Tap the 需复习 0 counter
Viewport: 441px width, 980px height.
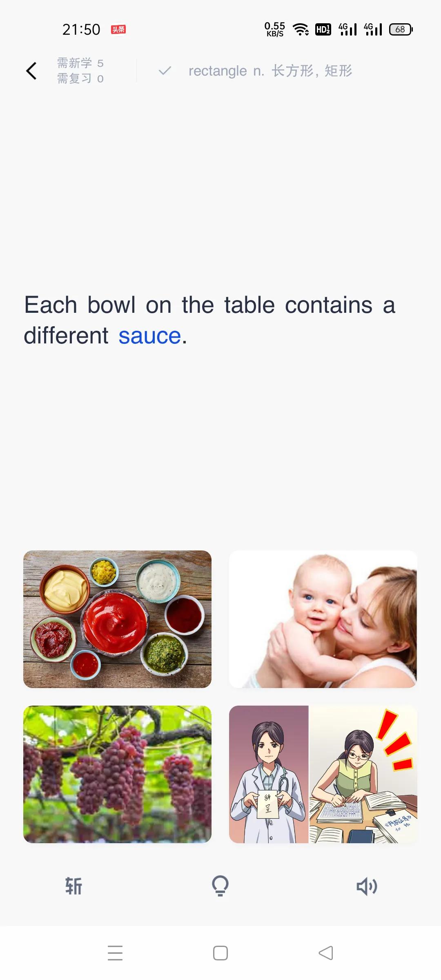pos(80,78)
